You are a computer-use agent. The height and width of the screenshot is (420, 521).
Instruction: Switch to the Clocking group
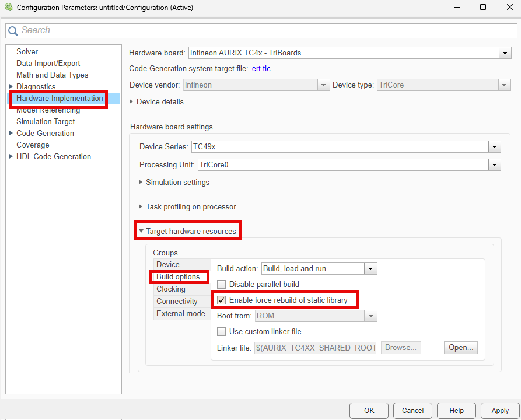(x=171, y=289)
